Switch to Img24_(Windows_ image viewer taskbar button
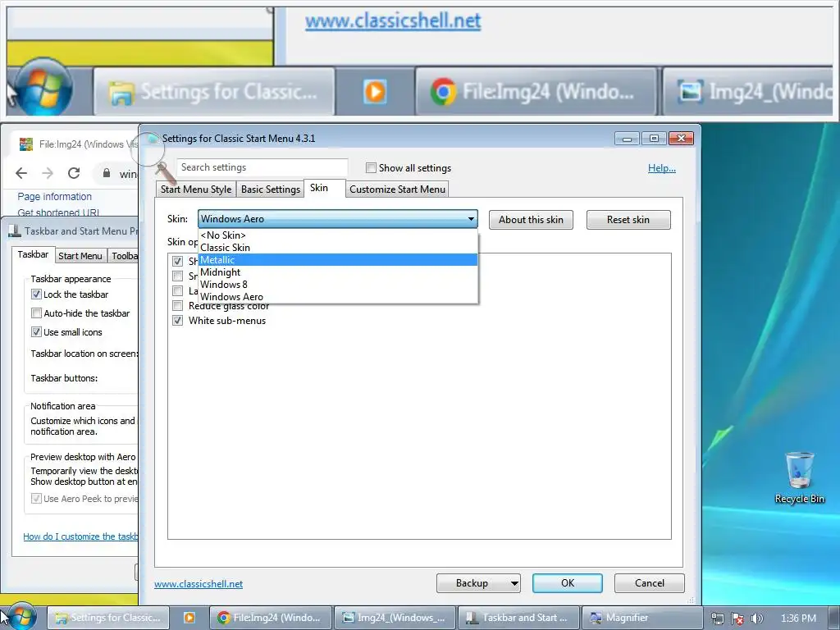Screen dimensions: 840x630 point(395,618)
